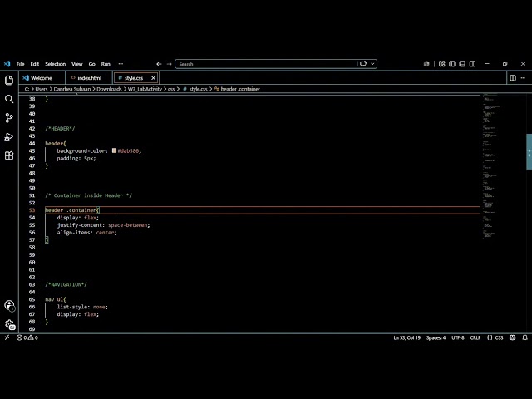The width and height of the screenshot is (532, 399).
Task: Open the editor More Actions ellipsis
Action: point(523,78)
